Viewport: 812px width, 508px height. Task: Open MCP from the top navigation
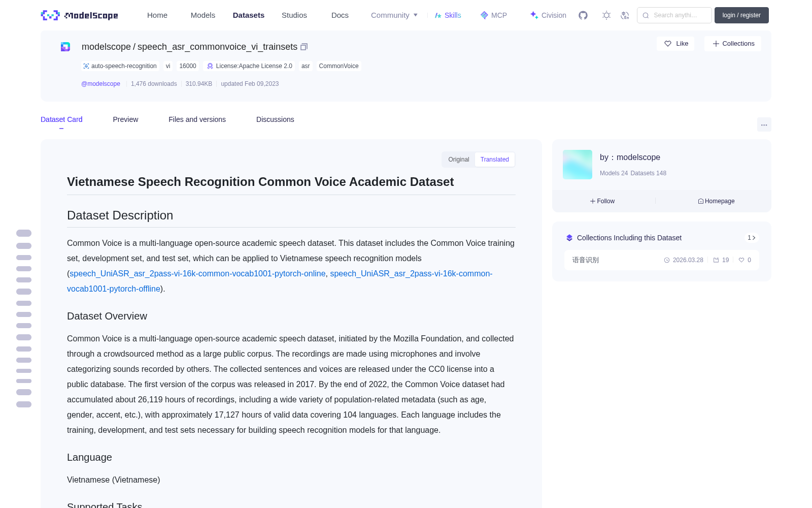point(493,15)
